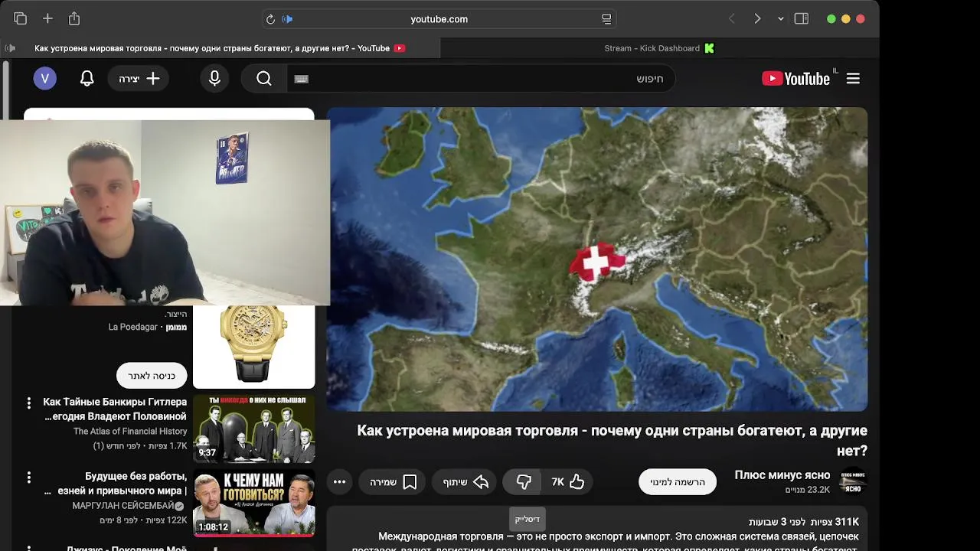
Task: Open the Плюс минус ясно channel name
Action: (782, 475)
